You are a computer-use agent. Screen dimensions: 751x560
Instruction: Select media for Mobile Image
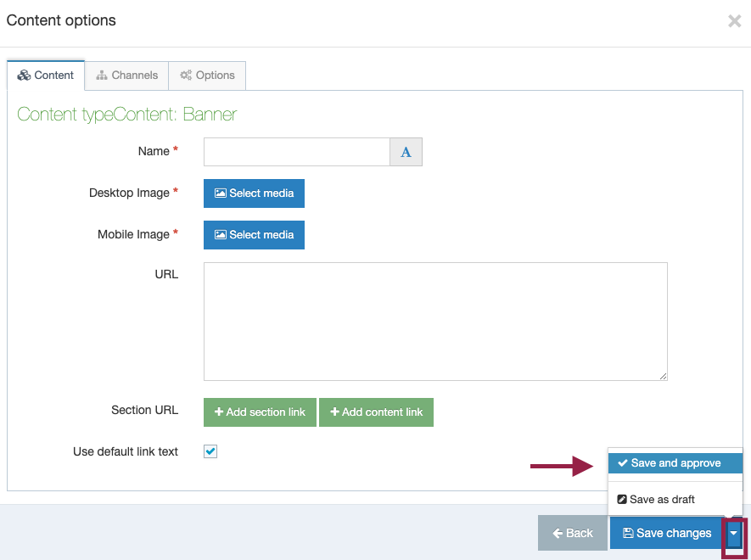pyautogui.click(x=254, y=235)
